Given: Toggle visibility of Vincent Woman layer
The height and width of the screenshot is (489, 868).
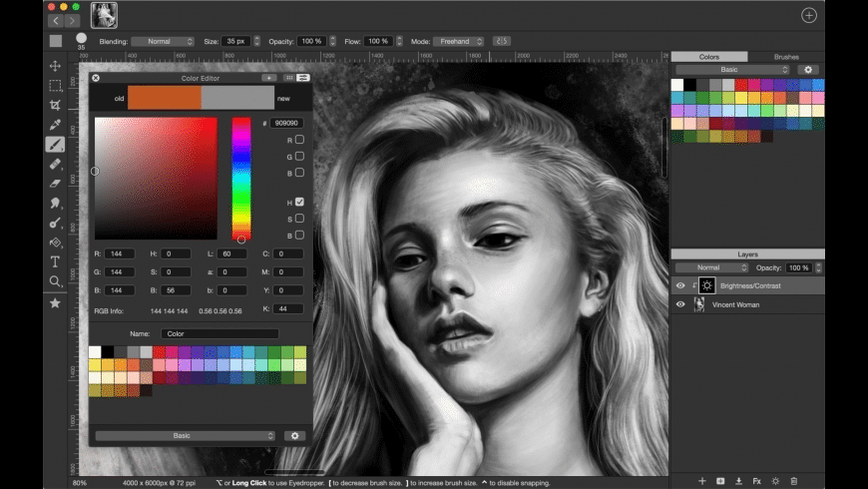Looking at the screenshot, I should click(680, 304).
